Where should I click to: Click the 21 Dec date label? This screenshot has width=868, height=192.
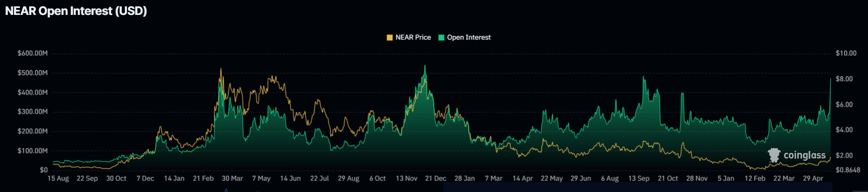435,178
